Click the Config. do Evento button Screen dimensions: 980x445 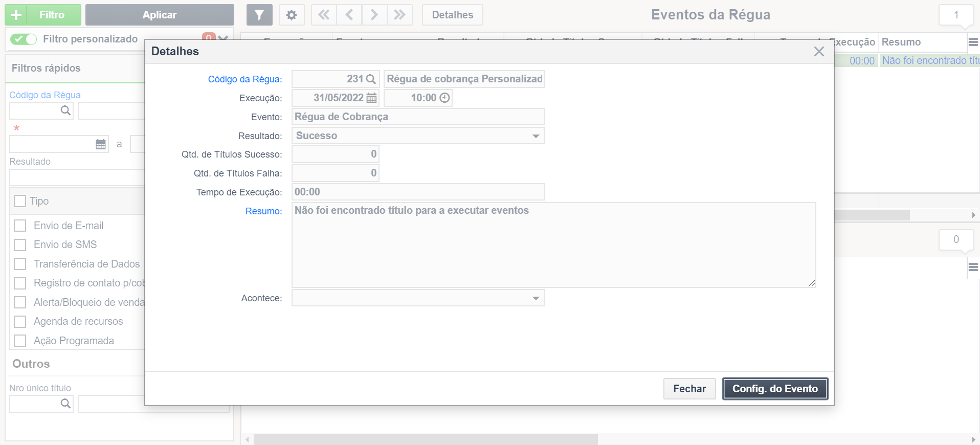(x=774, y=389)
